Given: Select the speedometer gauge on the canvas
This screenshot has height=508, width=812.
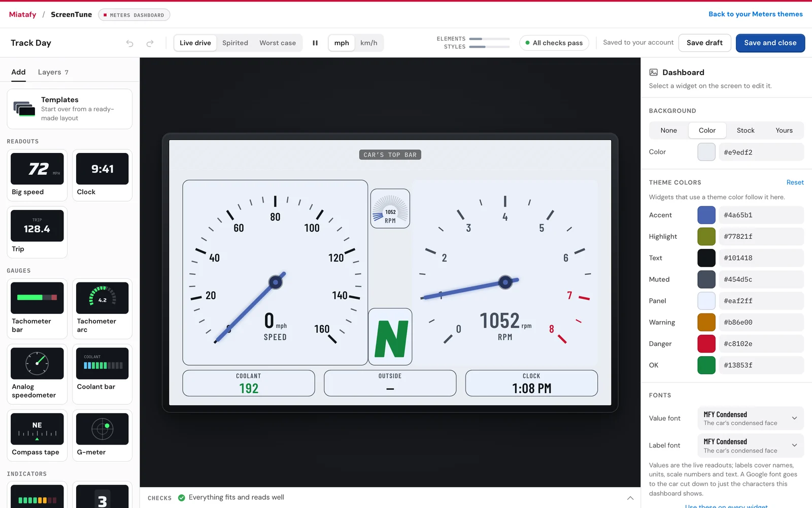Looking at the screenshot, I should tap(275, 272).
